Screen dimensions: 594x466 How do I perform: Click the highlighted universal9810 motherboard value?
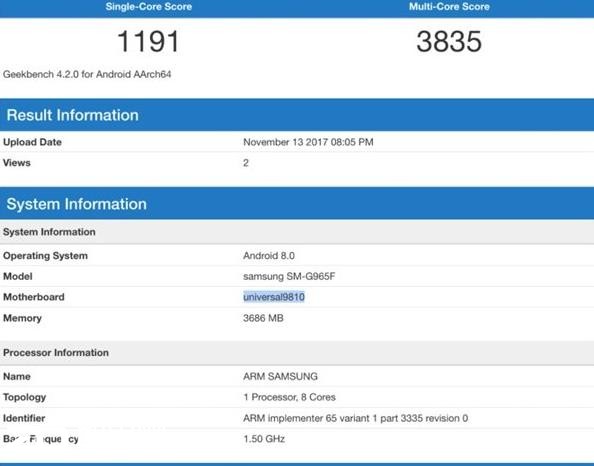[x=274, y=297]
